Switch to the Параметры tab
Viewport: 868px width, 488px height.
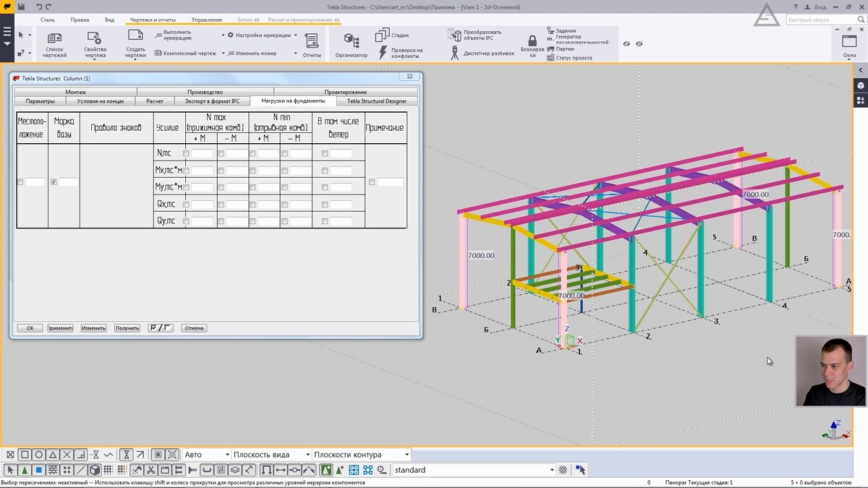pos(40,101)
